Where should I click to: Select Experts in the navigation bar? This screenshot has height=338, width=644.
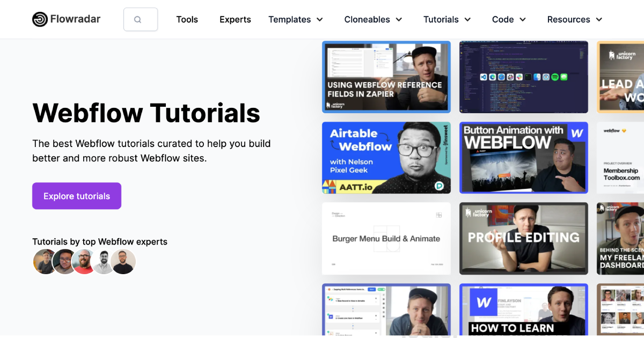coord(235,19)
